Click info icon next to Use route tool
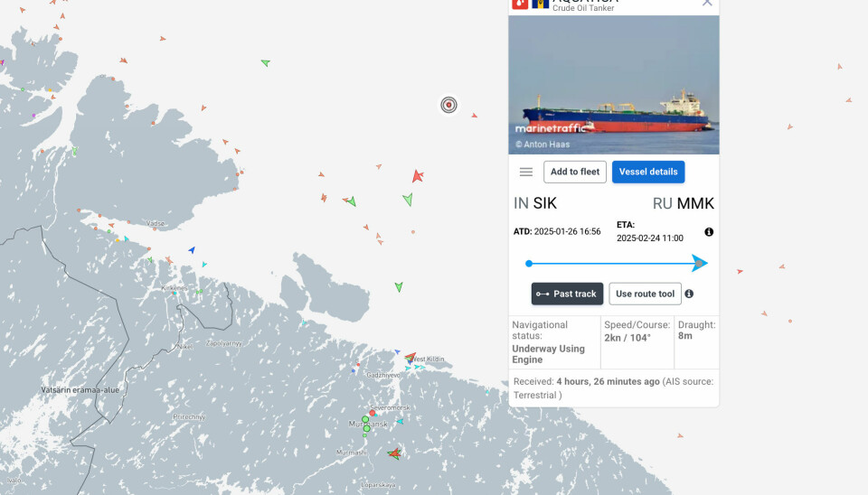Image resolution: width=868 pixels, height=495 pixels. pos(689,294)
